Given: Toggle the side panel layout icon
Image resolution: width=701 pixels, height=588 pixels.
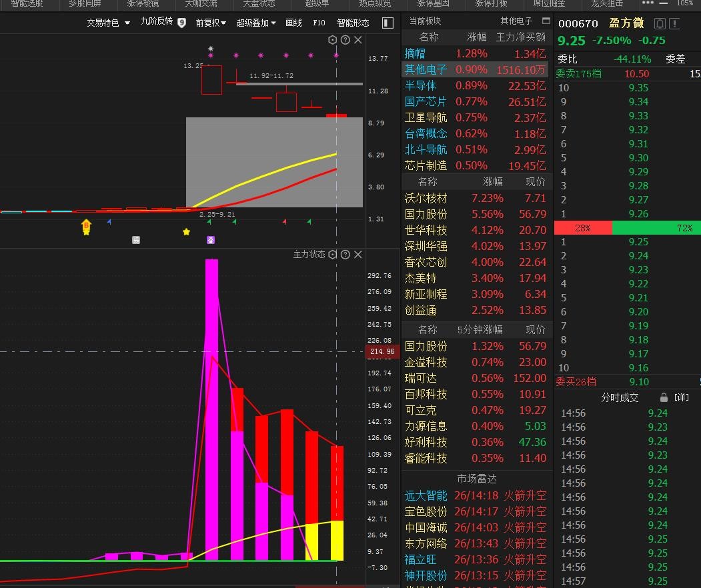Looking at the screenshot, I should click(388, 23).
